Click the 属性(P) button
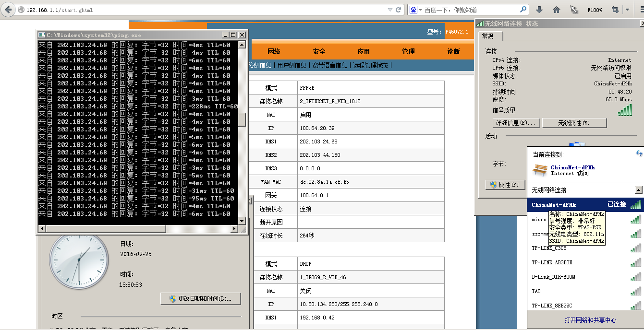644x330 pixels. coord(505,185)
